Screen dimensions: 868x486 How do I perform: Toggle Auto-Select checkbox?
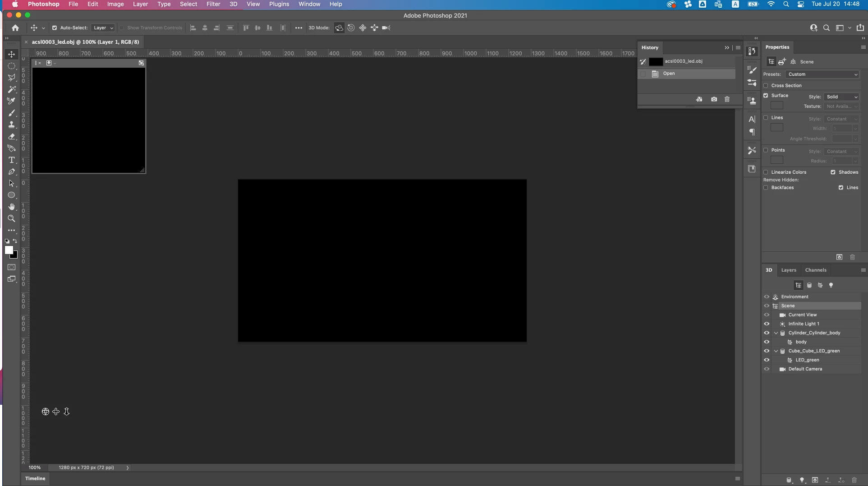55,28
